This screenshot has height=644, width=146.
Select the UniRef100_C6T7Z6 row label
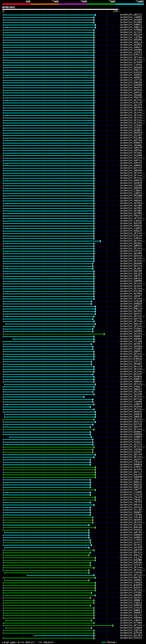131,80
